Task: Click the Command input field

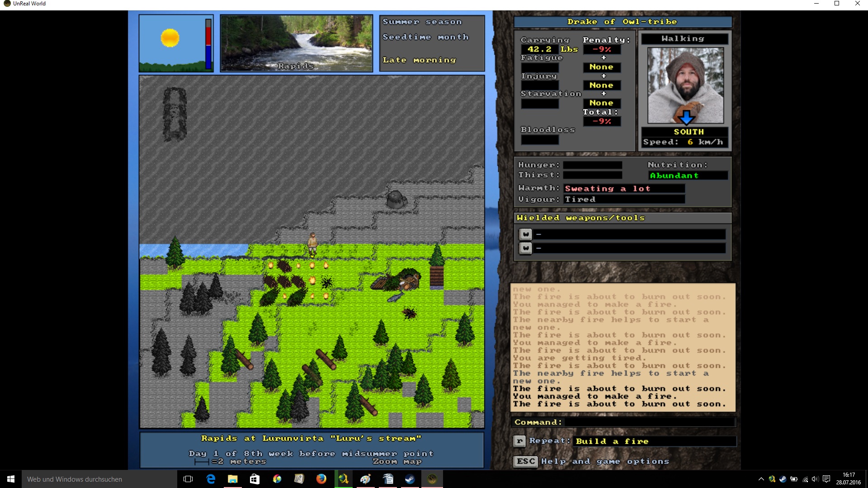Action: click(650, 422)
